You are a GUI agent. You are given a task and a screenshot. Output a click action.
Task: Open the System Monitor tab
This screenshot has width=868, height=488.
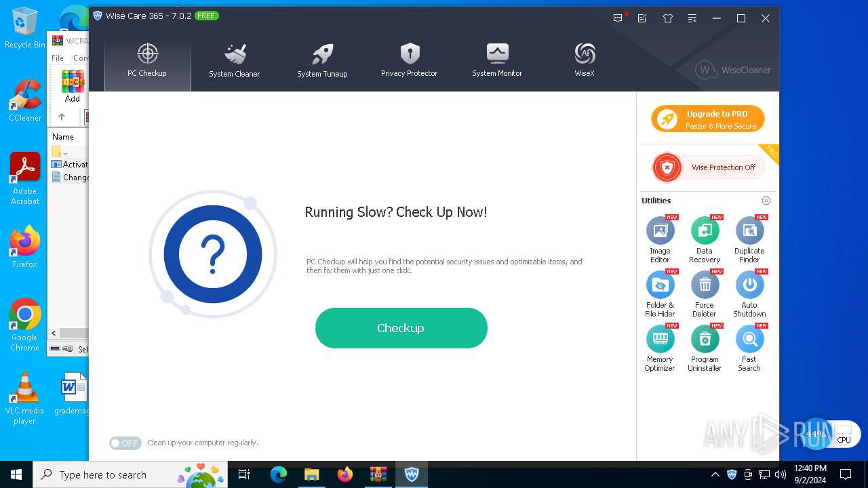(x=497, y=61)
